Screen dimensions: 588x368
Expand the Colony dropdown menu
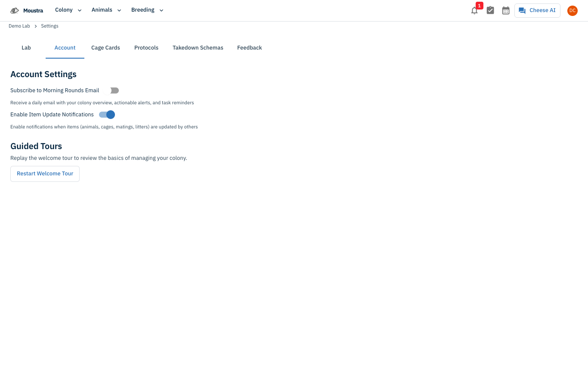(x=68, y=10)
